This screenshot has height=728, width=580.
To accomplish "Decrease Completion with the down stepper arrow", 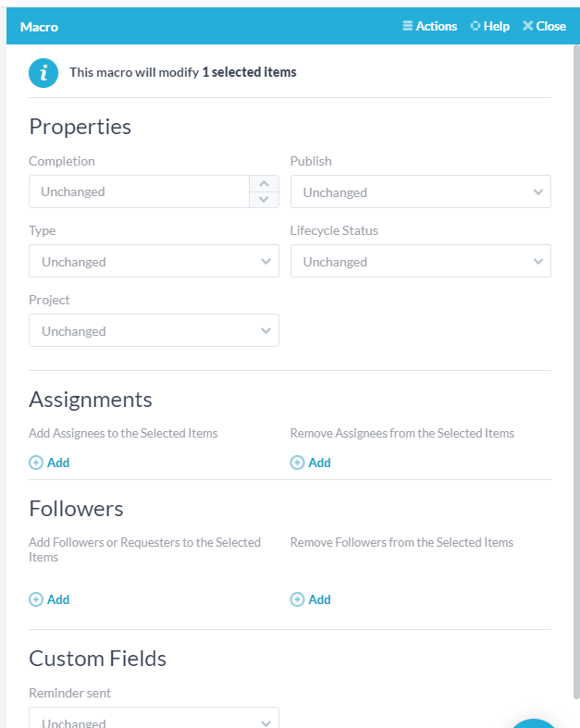I will click(264, 200).
